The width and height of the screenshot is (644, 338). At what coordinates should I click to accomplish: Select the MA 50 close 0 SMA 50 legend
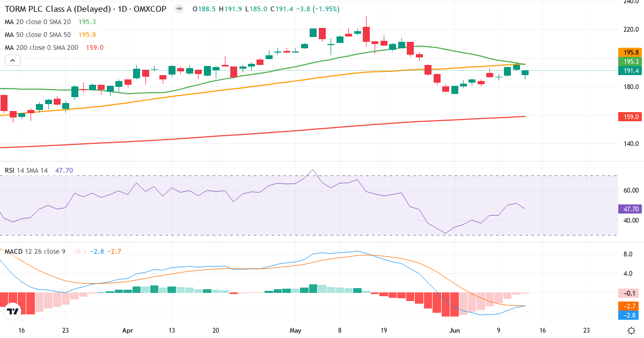click(x=38, y=35)
